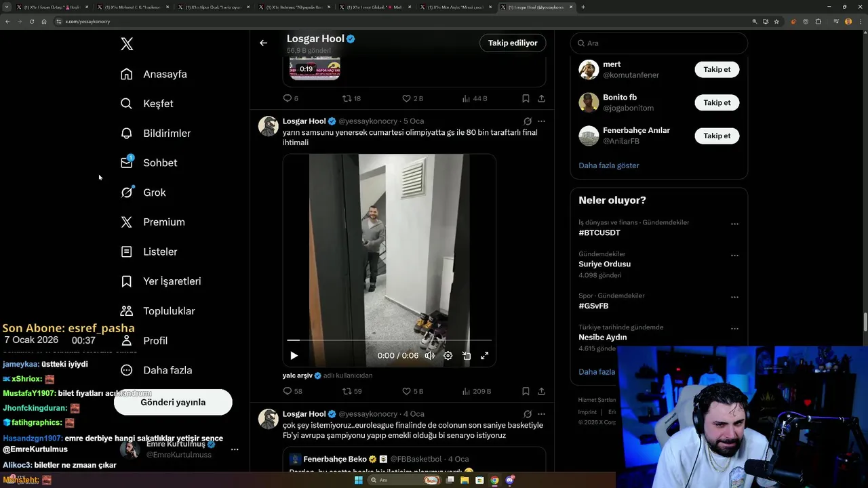Screen dimensions: 868x488
Task: Click Gönderi yayınla button
Action: [x=173, y=402]
